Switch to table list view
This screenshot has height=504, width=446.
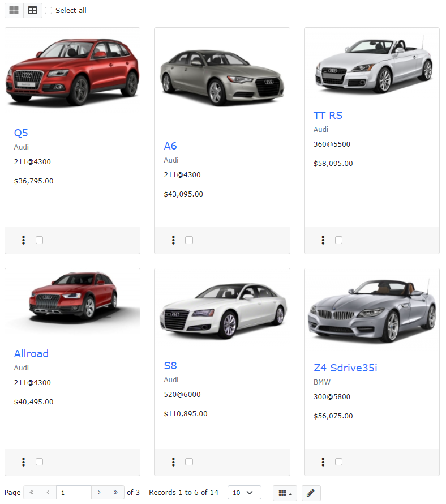[33, 10]
